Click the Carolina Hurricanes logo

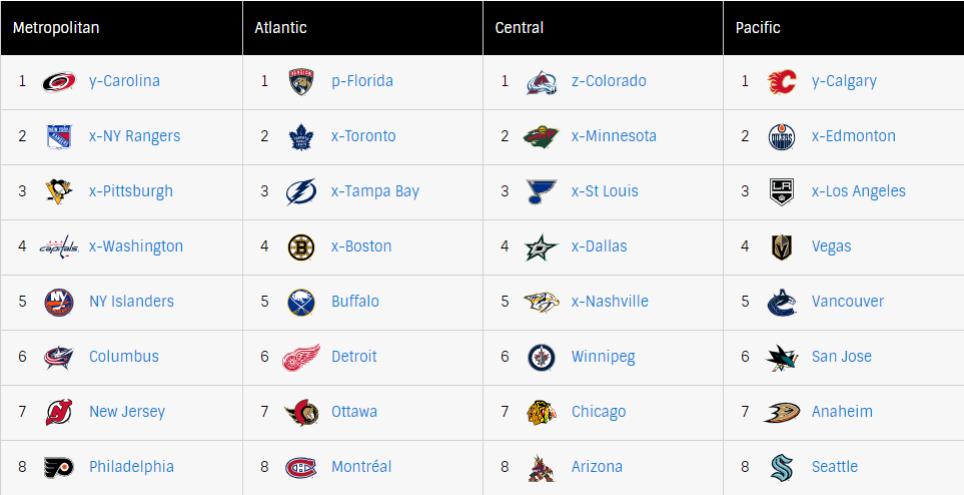click(59, 81)
